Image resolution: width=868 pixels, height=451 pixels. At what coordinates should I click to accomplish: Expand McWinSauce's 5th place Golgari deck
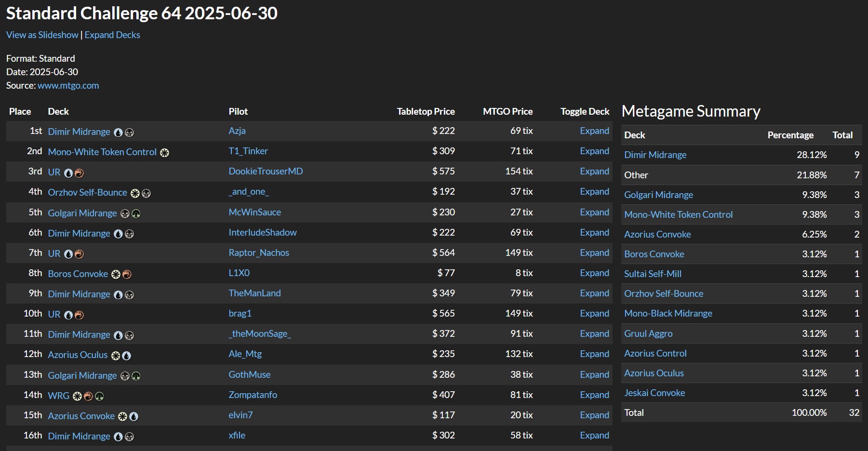(x=594, y=212)
